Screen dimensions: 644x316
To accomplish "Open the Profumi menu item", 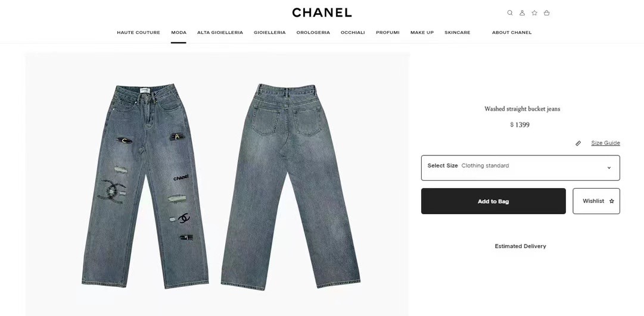I will tap(388, 32).
